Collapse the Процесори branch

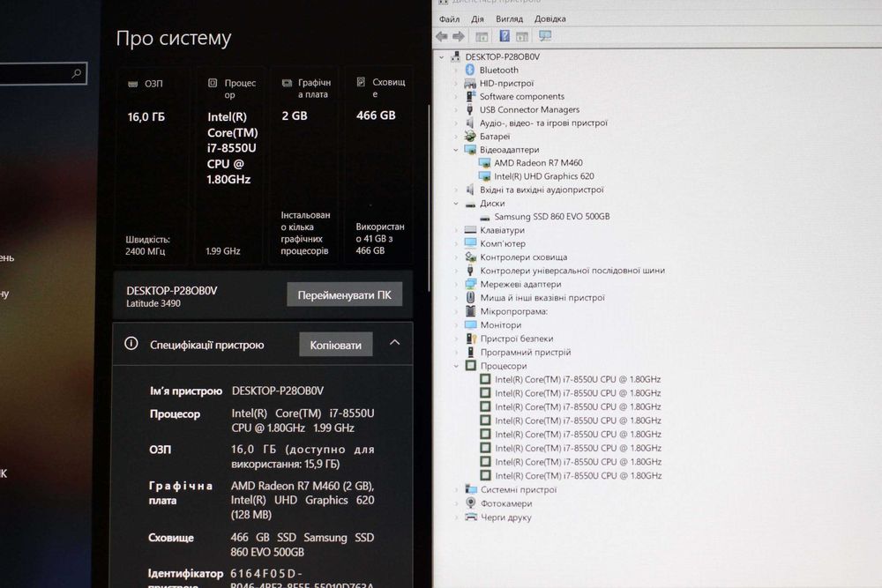(x=456, y=366)
